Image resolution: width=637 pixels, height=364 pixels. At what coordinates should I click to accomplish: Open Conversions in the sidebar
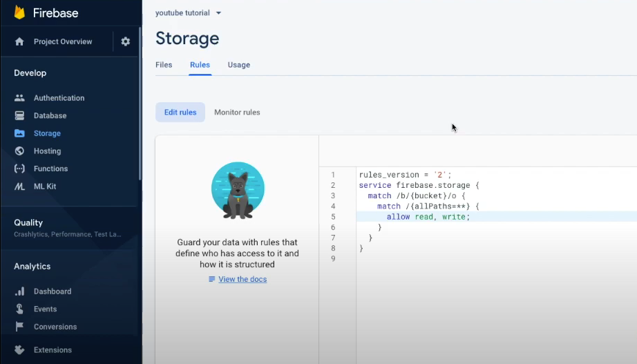pos(55,327)
